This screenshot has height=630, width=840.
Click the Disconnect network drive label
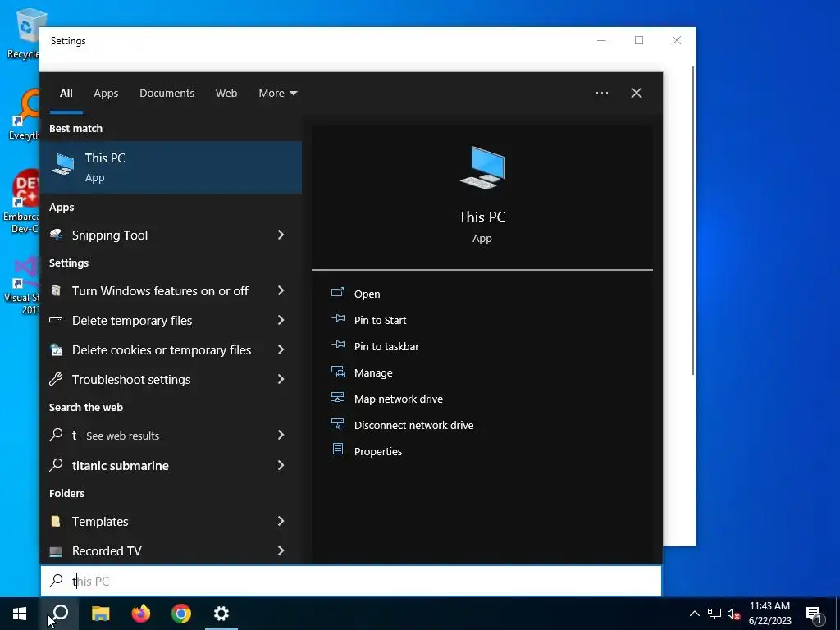413,426
